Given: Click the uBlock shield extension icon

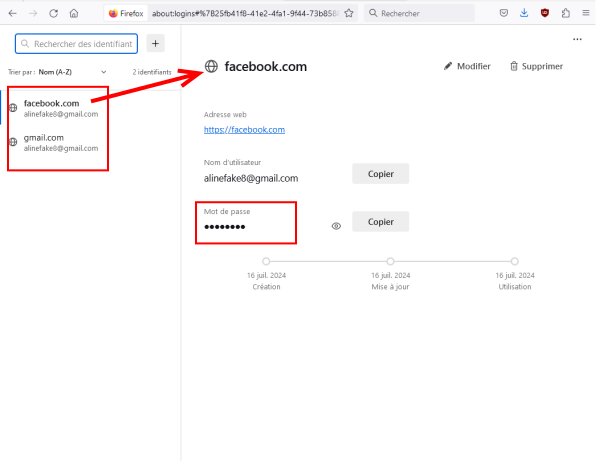Looking at the screenshot, I should [545, 13].
